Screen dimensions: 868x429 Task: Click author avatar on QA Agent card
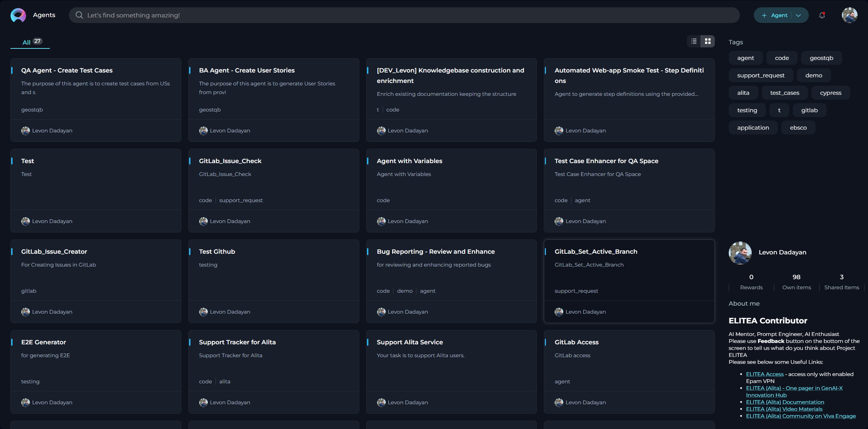[x=25, y=131]
